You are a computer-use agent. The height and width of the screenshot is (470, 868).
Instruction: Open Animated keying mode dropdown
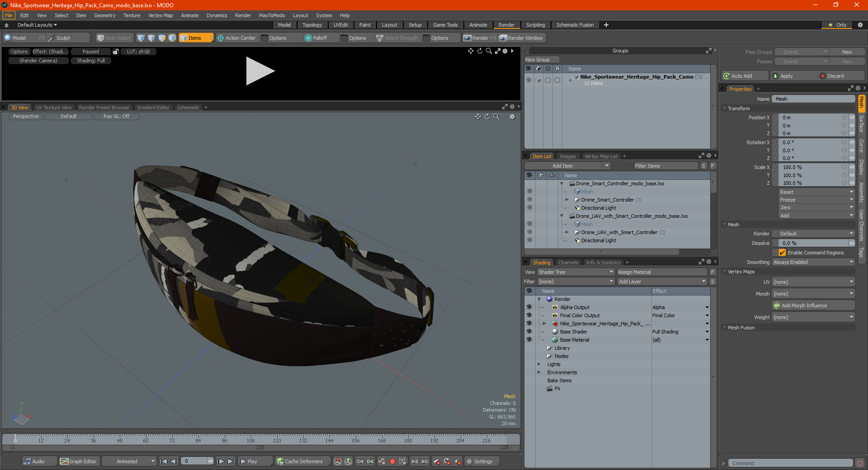coord(129,461)
